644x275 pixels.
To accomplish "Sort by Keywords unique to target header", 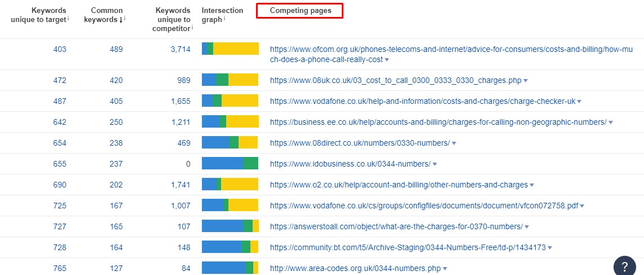I will [38, 15].
